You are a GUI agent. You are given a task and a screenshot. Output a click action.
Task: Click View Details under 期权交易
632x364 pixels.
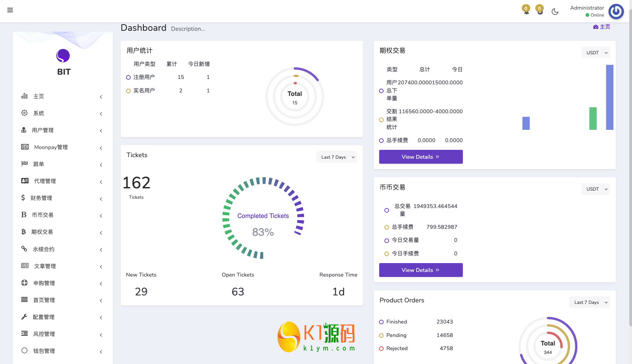point(420,157)
